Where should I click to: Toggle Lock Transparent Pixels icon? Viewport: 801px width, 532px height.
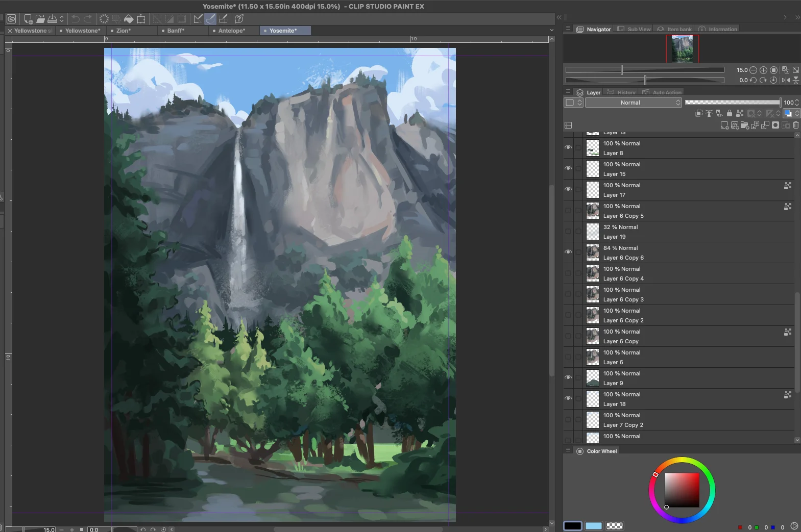(740, 113)
